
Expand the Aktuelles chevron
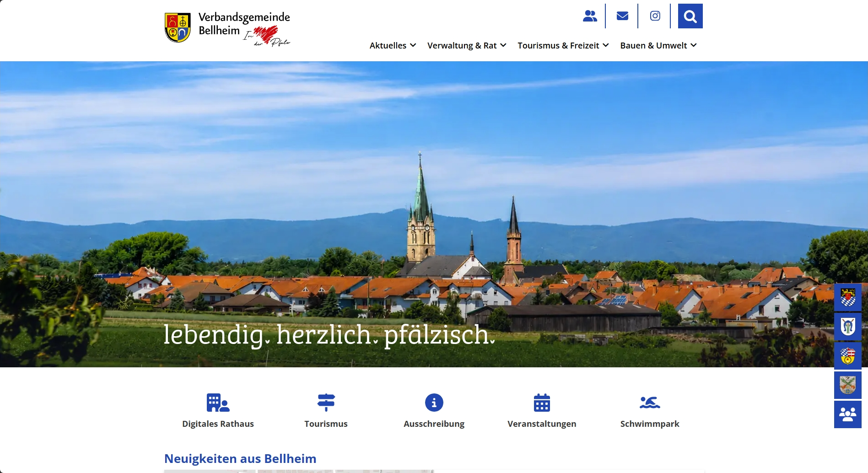coord(413,45)
